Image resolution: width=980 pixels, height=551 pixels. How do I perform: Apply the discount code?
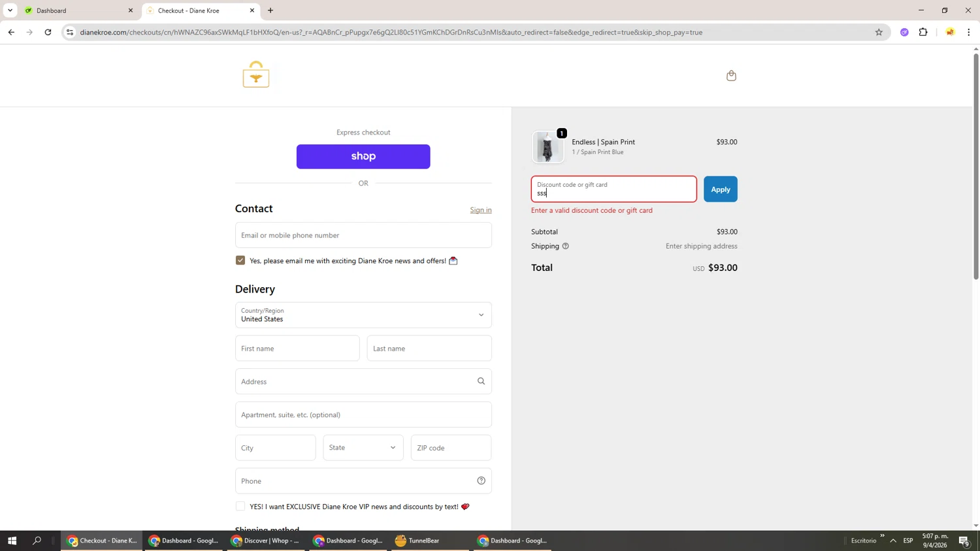(x=721, y=189)
